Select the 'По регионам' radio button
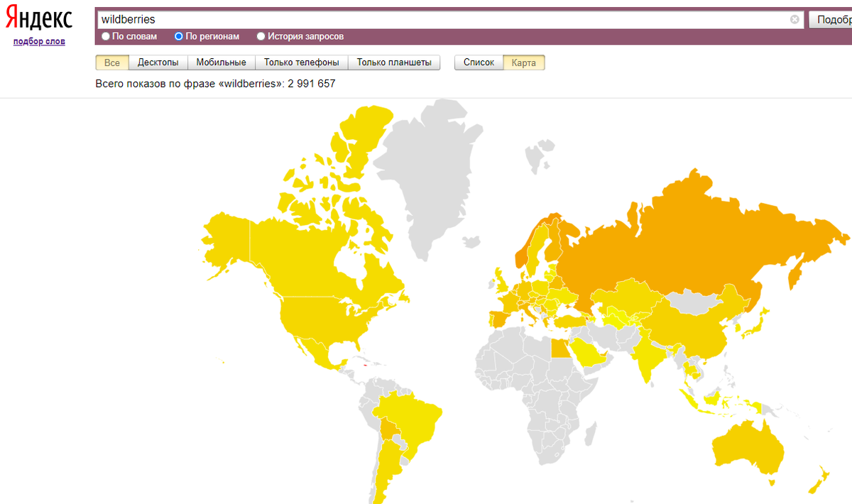 coord(179,36)
